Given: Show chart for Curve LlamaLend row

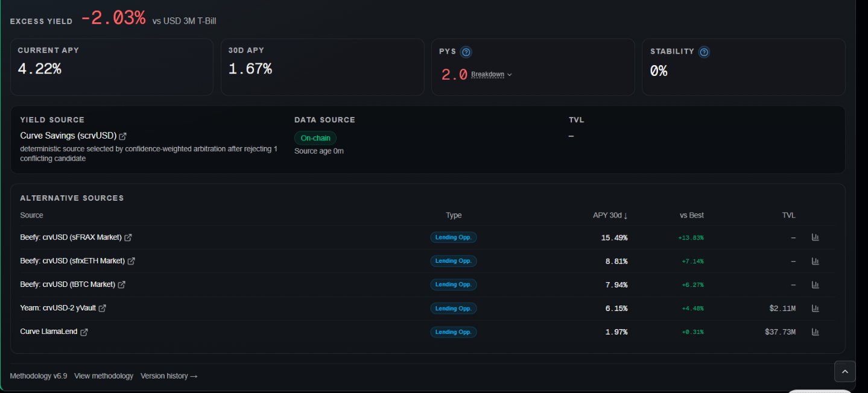Looking at the screenshot, I should 816,332.
